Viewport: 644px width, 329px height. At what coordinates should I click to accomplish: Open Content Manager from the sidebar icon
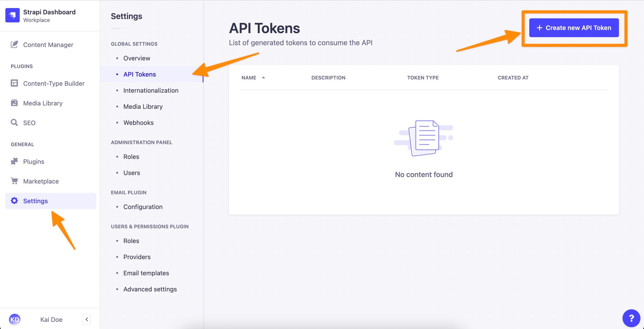pos(14,45)
